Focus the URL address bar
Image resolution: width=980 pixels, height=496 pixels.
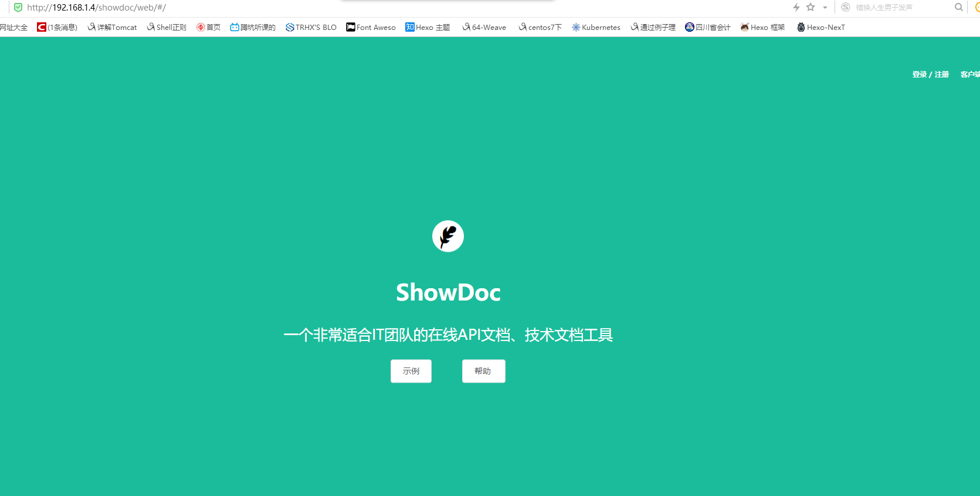[x=405, y=8]
